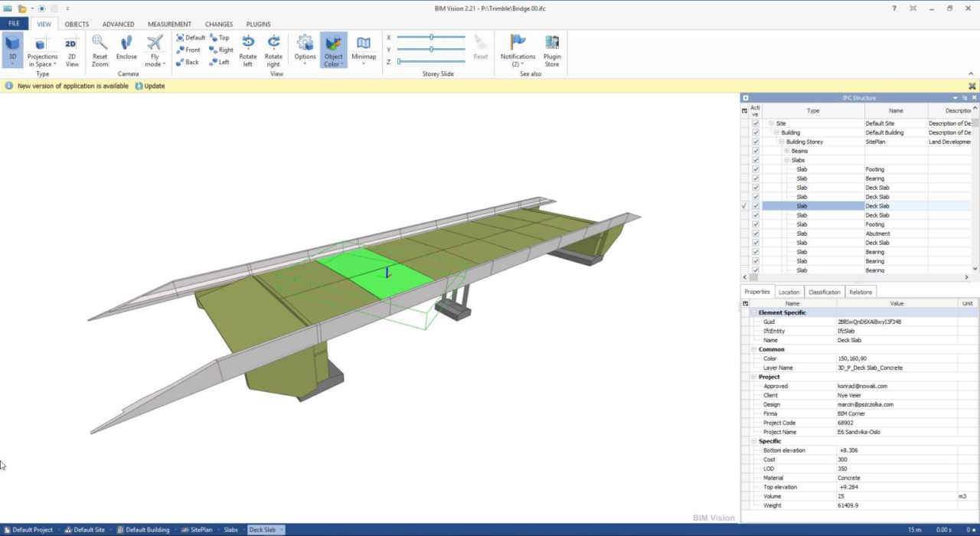Adjust the X storey slide slider
980x536 pixels.
click(x=432, y=37)
